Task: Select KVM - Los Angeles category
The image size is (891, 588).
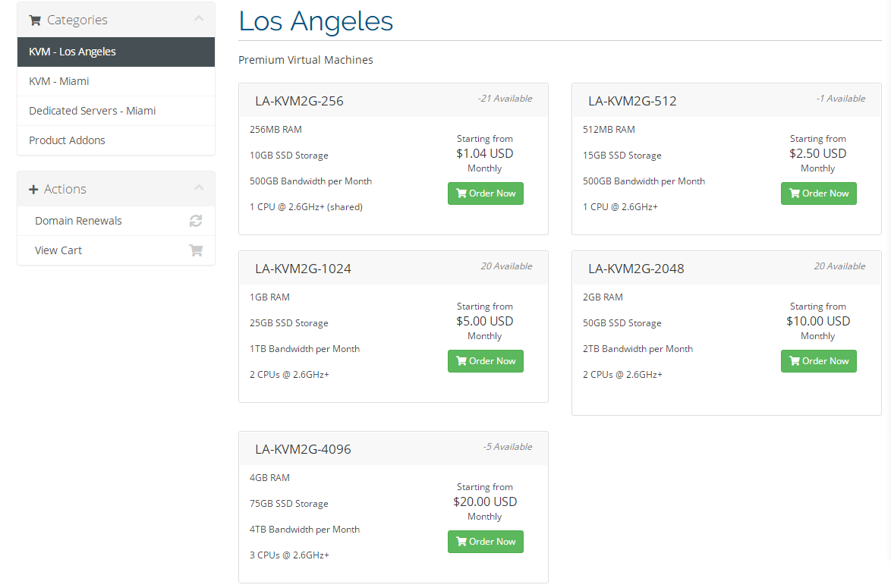Action: (72, 52)
